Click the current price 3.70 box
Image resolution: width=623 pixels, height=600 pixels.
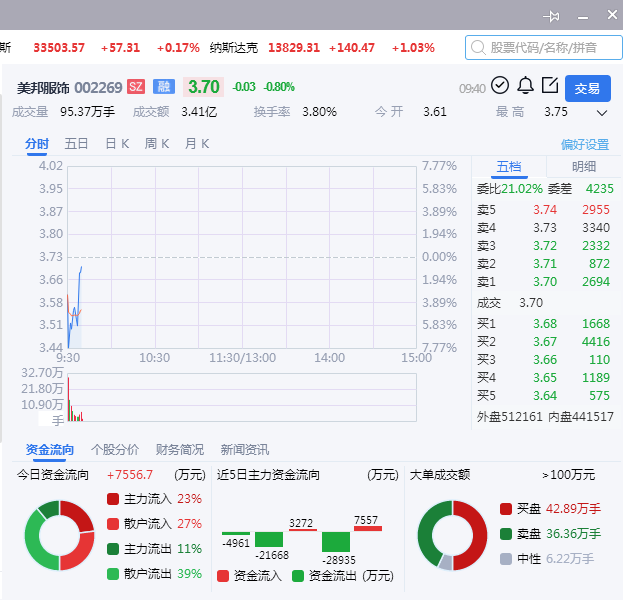[203, 87]
